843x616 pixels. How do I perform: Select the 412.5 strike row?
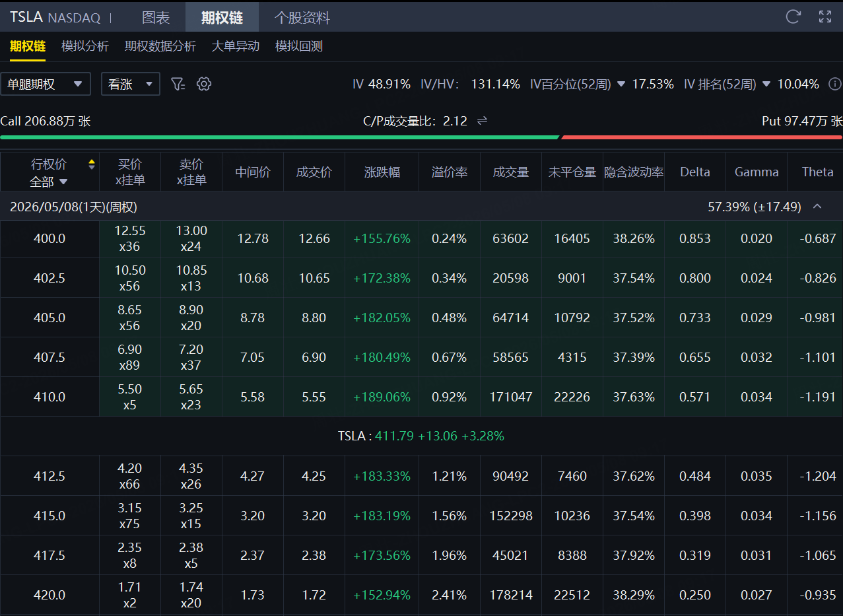tap(421, 476)
